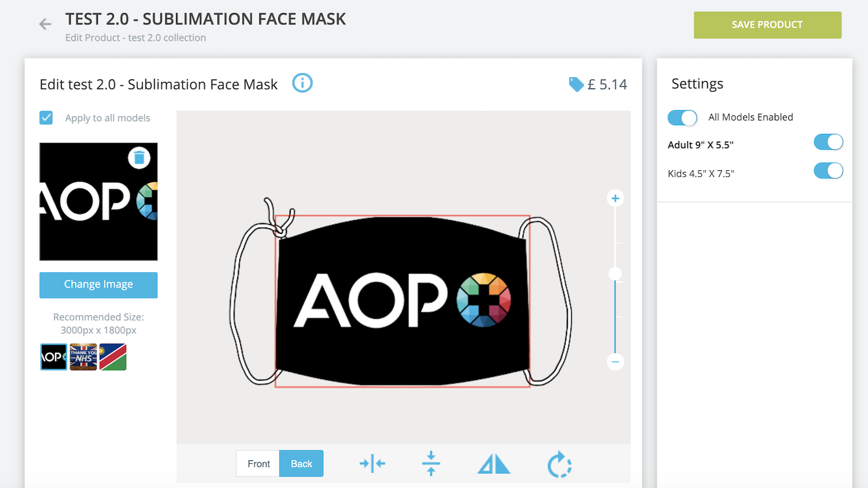Uncheck Apply to all models
Screen dimensions: 868x488
(x=46, y=118)
